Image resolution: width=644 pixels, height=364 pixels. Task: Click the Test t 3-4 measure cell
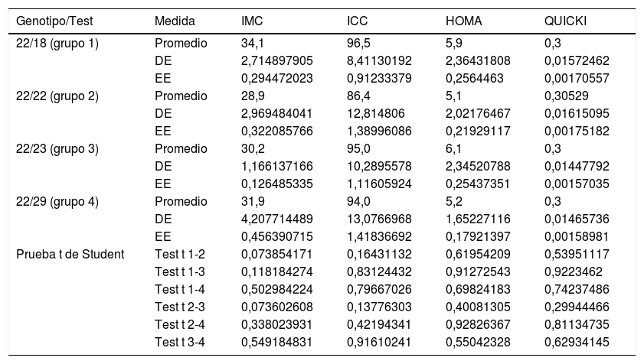click(180, 343)
